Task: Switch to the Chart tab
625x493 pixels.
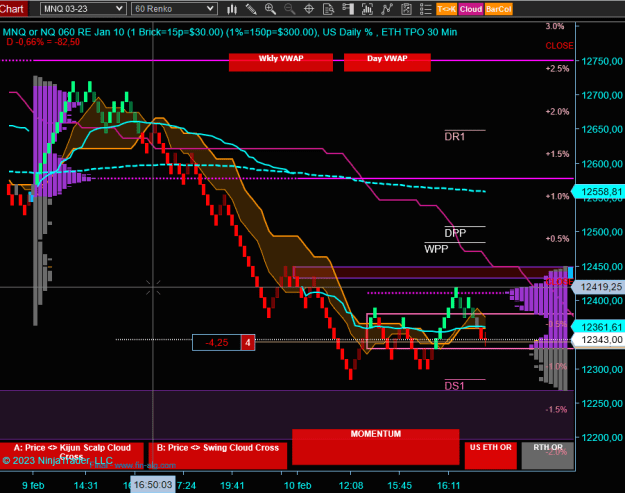Action: [x=13, y=8]
